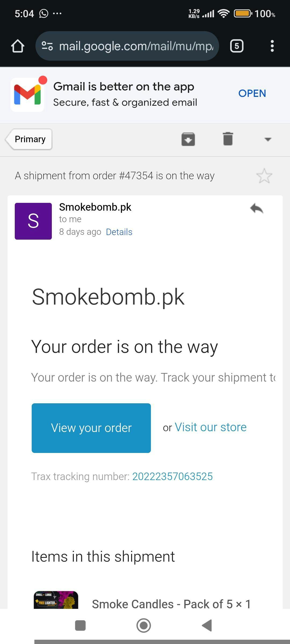
Task: Star the shipment email
Action: [x=264, y=176]
